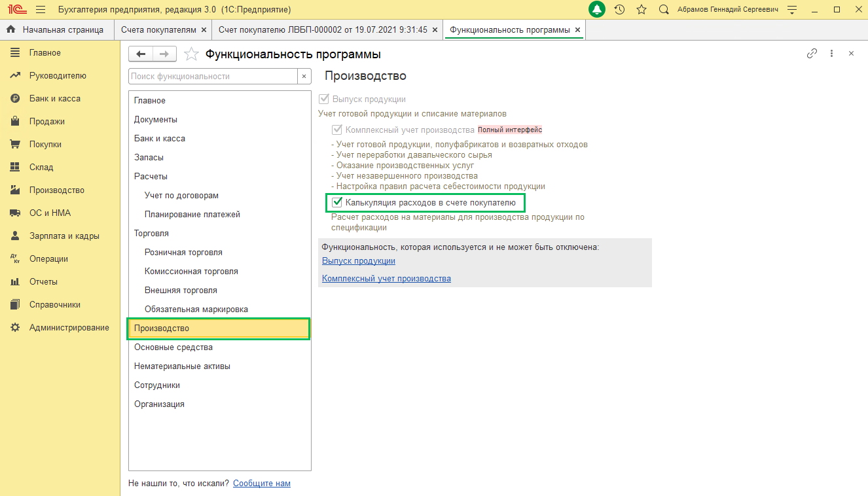Image resolution: width=868 pixels, height=496 pixels.
Task: Open favorites star in title bar
Action: click(x=642, y=10)
